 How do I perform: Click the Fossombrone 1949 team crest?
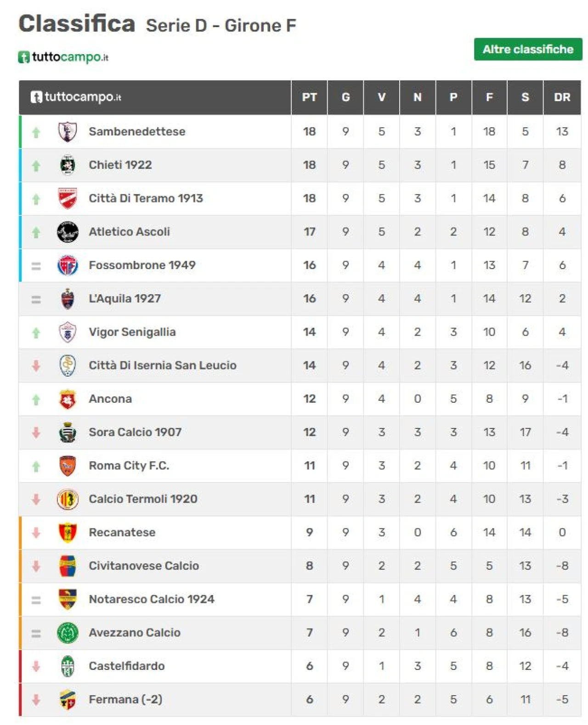(68, 265)
